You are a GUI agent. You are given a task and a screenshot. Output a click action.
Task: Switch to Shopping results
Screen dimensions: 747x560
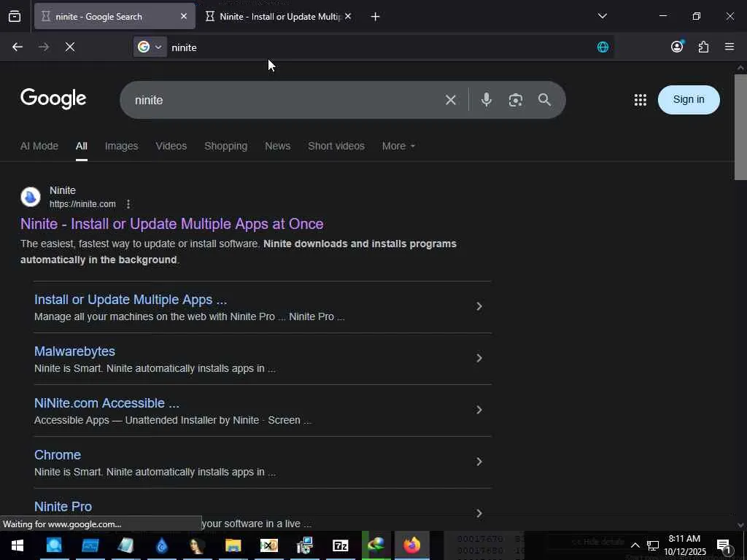pyautogui.click(x=226, y=146)
